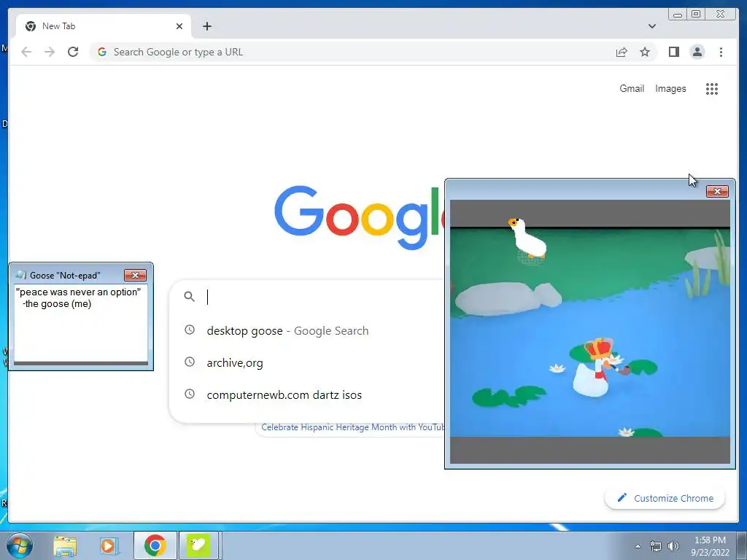Click the network tray icon

(656, 546)
